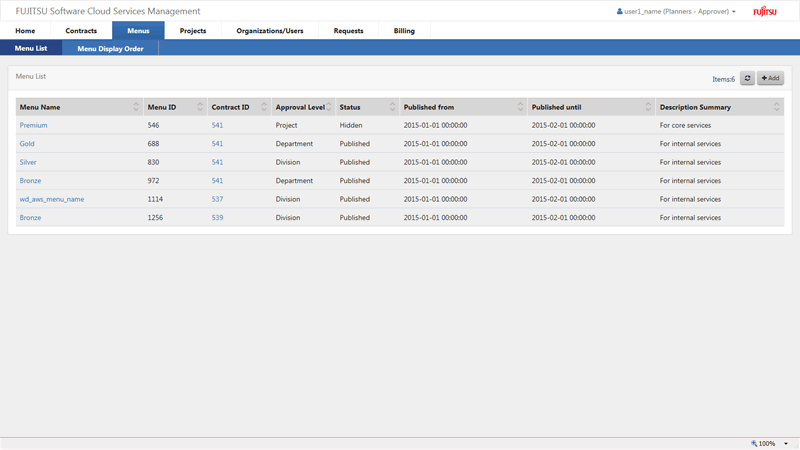
Task: Refresh the menu list
Action: click(x=747, y=78)
